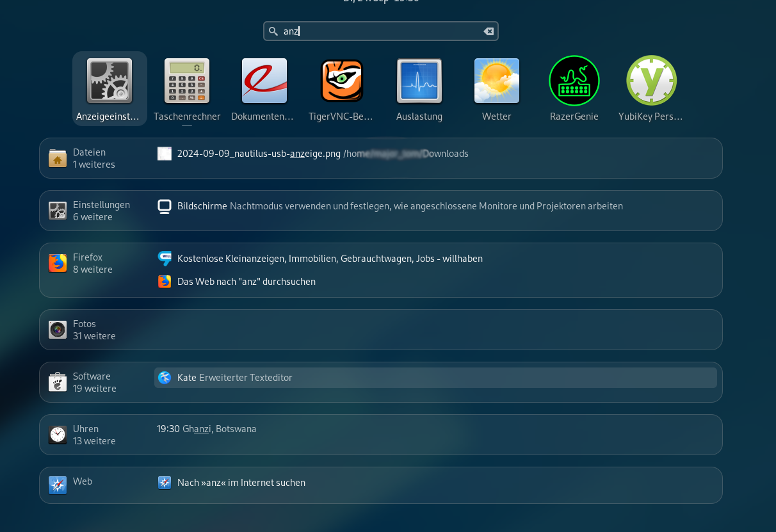Open Uhren provider clock icon

pyautogui.click(x=58, y=435)
